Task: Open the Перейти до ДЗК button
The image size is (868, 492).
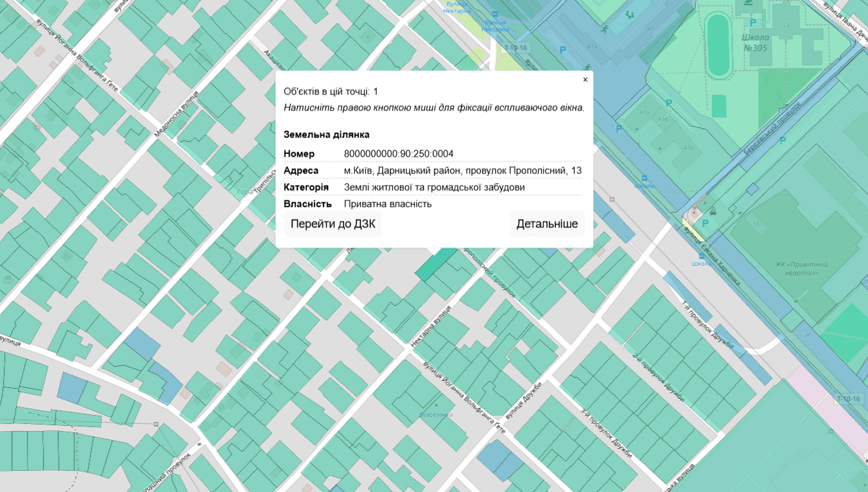Action: coord(333,224)
